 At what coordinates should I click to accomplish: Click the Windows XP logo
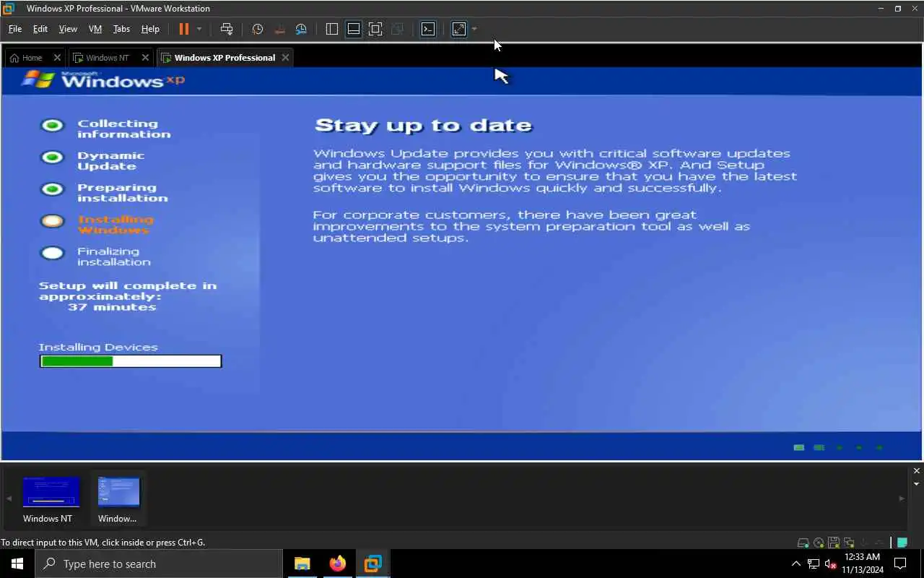[x=103, y=79]
